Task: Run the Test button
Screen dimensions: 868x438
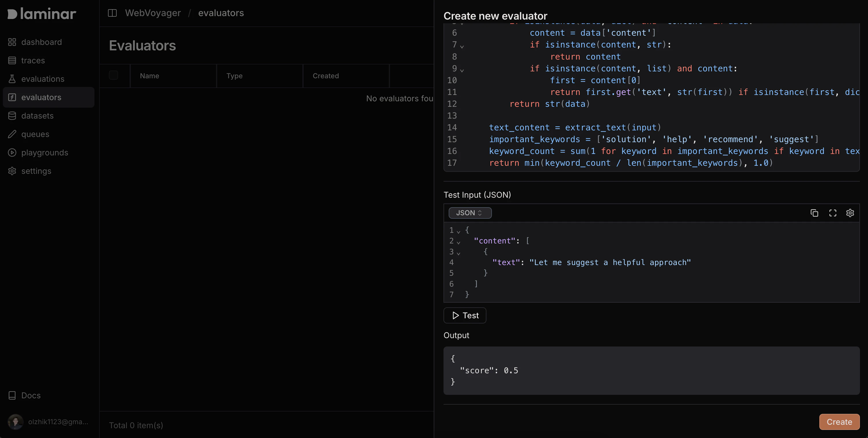Action: (465, 315)
